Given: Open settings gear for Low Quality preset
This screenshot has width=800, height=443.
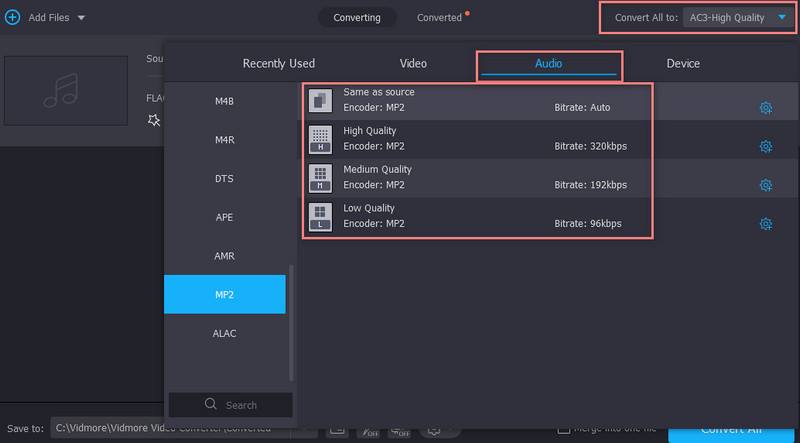Looking at the screenshot, I should 766,224.
